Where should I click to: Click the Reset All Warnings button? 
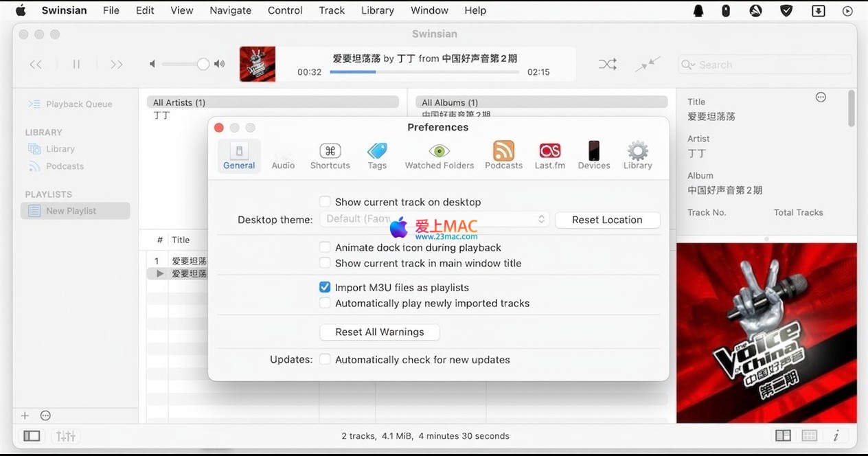tap(379, 332)
